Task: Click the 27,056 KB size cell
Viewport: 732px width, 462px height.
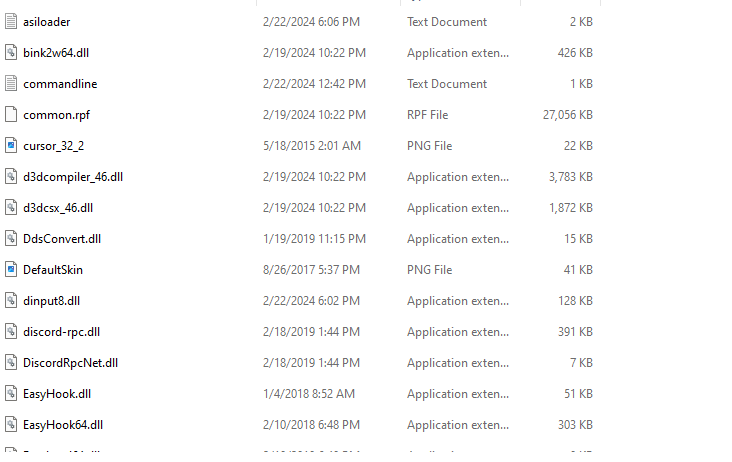Action: pyautogui.click(x=567, y=115)
